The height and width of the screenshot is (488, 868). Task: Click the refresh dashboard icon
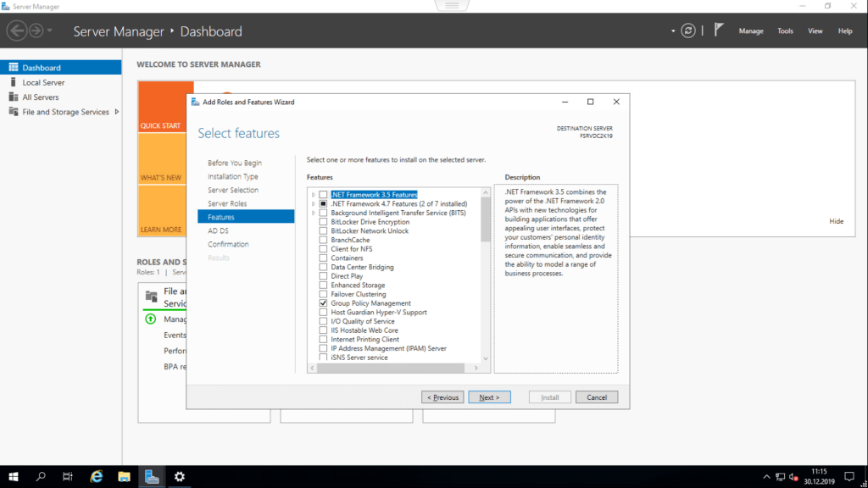pos(689,30)
